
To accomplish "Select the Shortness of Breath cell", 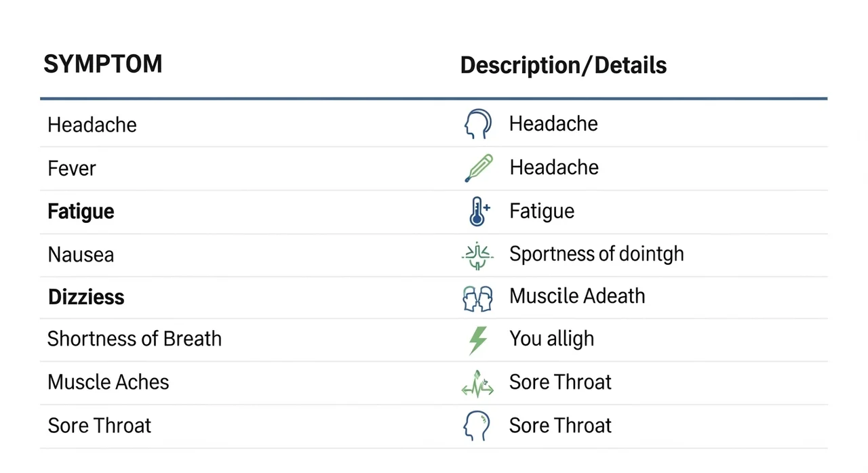I will pos(134,339).
